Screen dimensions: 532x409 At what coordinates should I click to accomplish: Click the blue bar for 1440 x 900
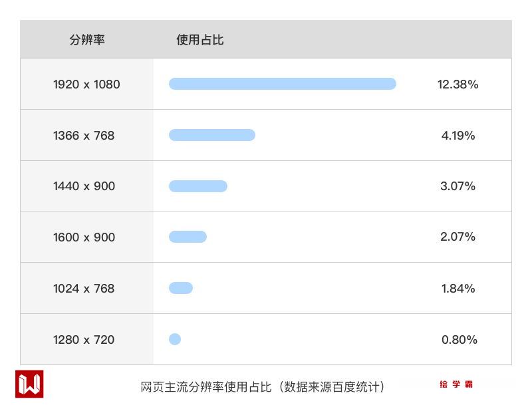198,186
